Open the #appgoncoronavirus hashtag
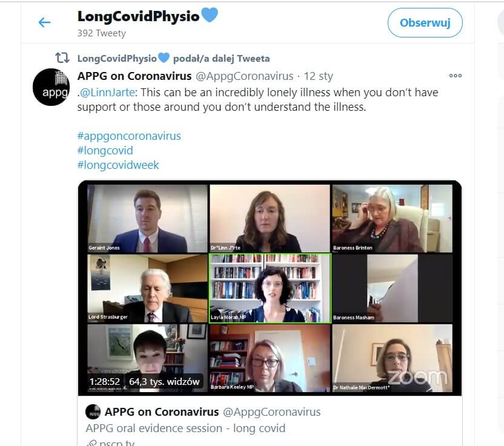 (x=129, y=136)
